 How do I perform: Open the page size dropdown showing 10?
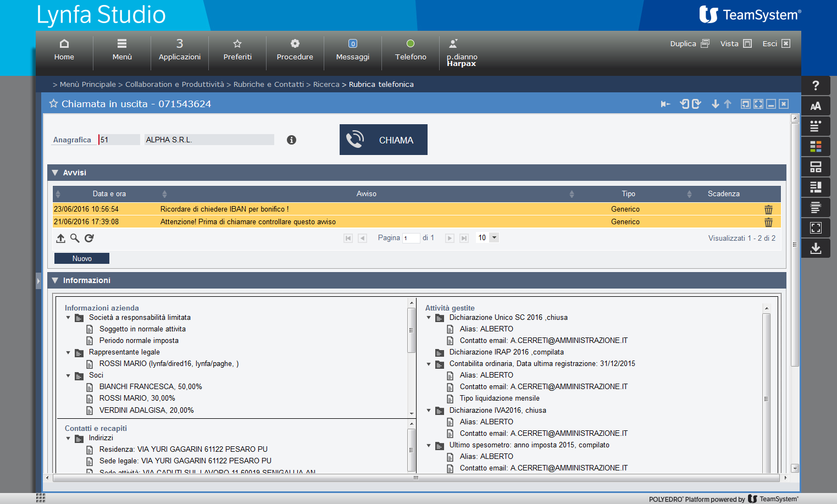pos(493,237)
